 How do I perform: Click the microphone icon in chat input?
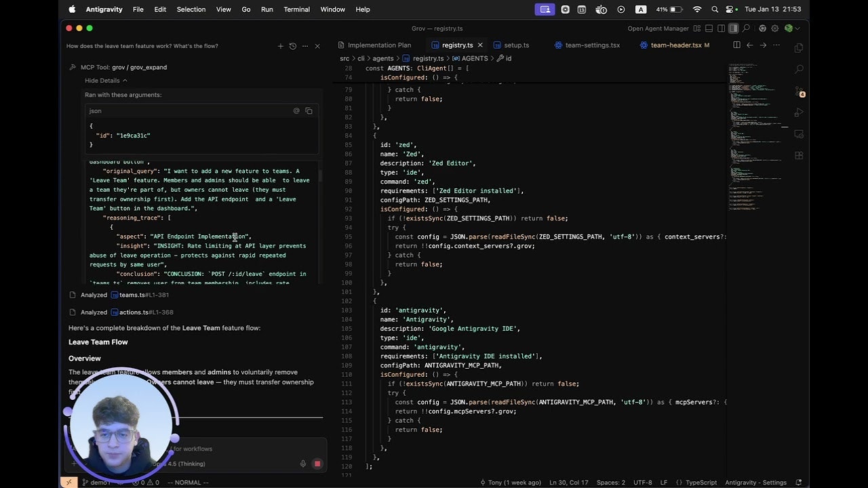(303, 464)
